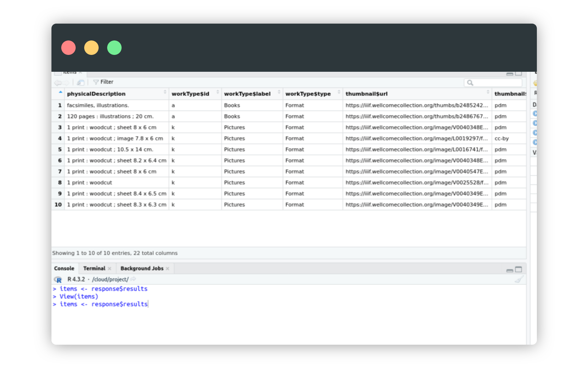588x368 pixels.
Task: Click the back navigation arrow in viewer toolbar
Action: point(58,82)
